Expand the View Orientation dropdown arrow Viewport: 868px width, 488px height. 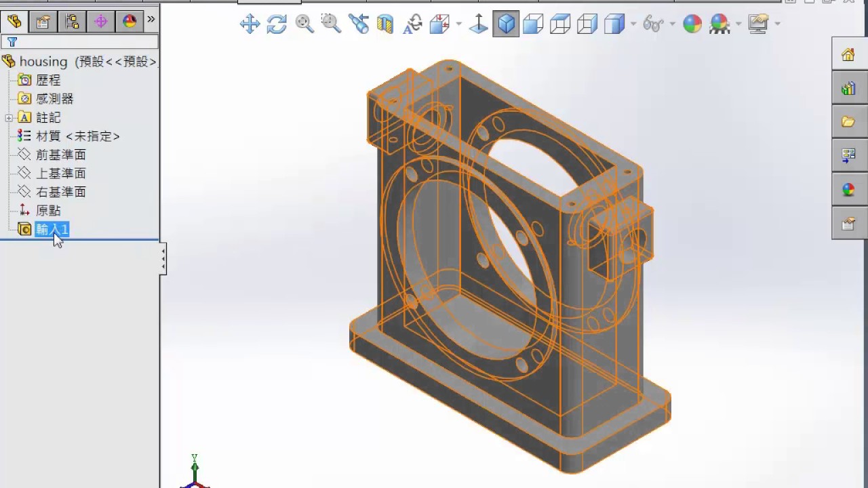point(459,25)
